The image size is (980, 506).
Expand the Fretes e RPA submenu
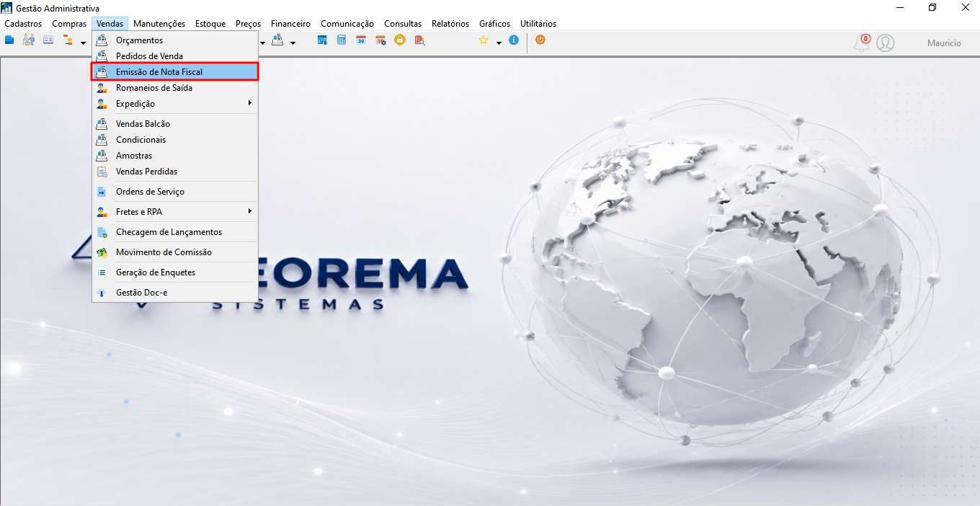point(174,212)
